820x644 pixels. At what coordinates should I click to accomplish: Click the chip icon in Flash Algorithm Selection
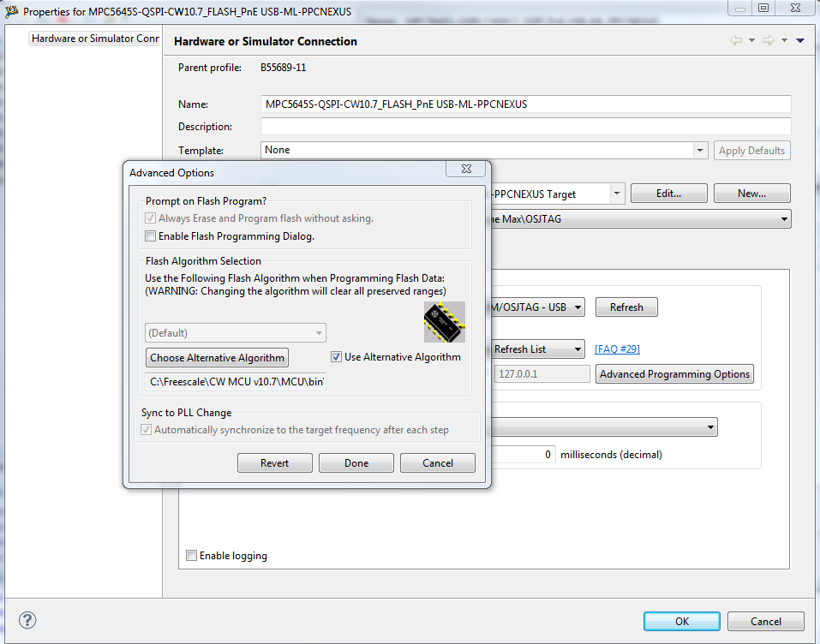pos(444,321)
